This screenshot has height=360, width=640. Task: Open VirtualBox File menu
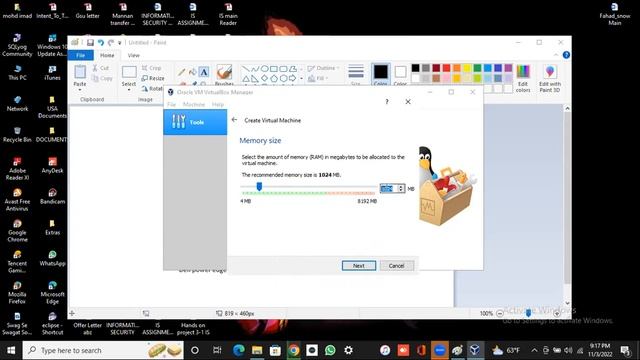[171, 104]
